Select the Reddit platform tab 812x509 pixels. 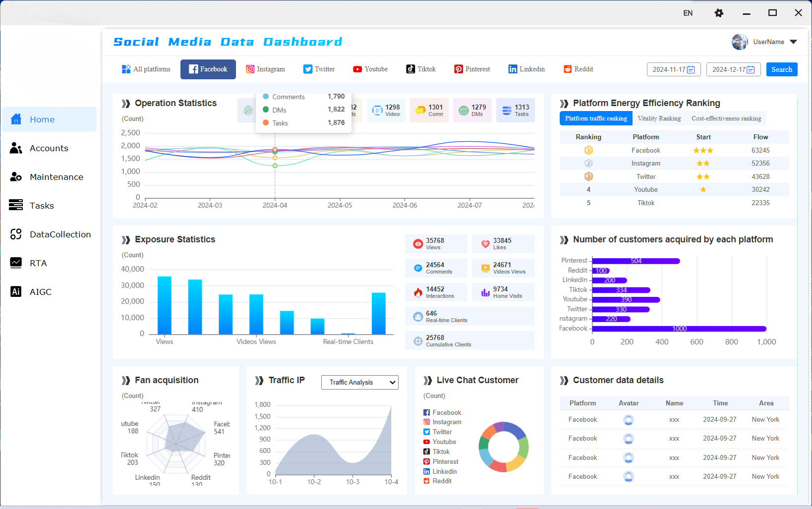pos(579,69)
